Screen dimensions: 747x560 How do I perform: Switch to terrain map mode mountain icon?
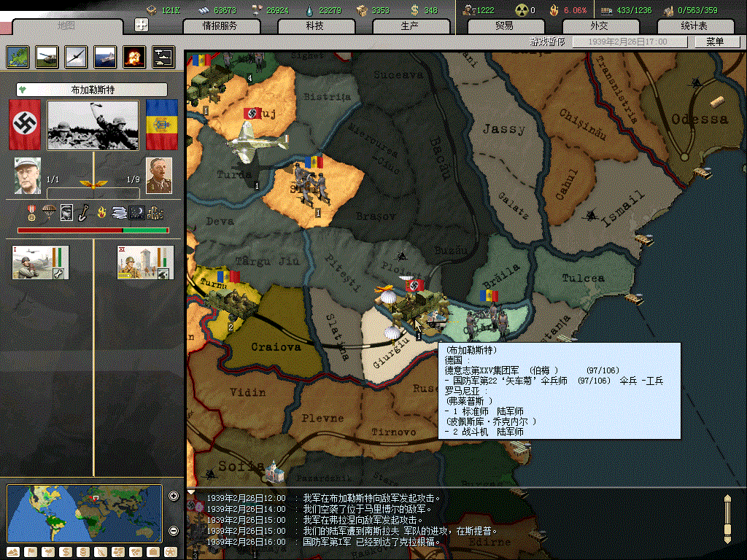coord(13,553)
